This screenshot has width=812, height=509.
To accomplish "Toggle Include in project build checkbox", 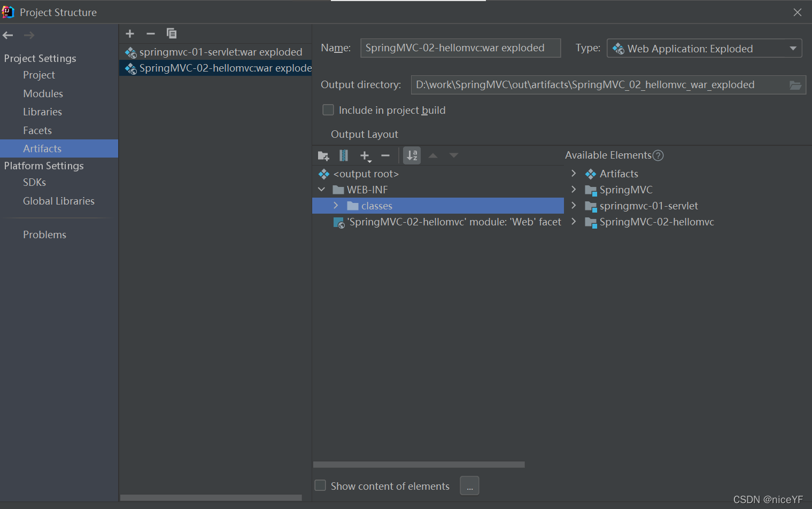I will [x=328, y=110].
